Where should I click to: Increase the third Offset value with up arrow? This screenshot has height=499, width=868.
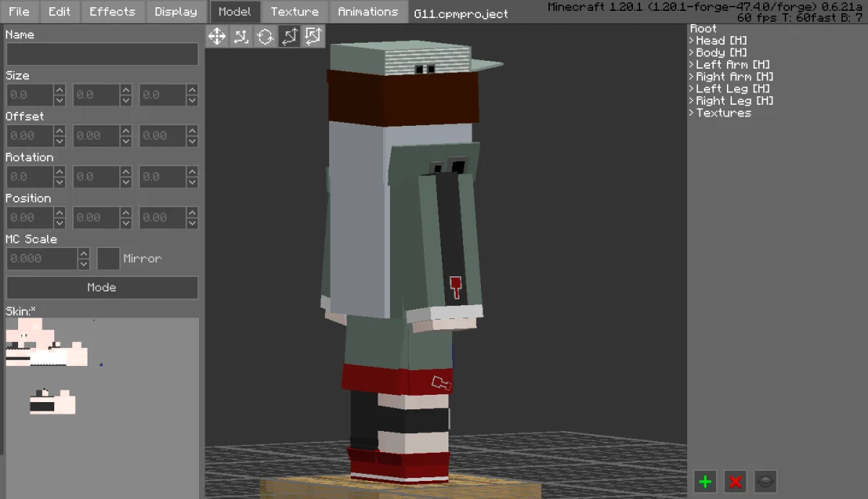[193, 130]
